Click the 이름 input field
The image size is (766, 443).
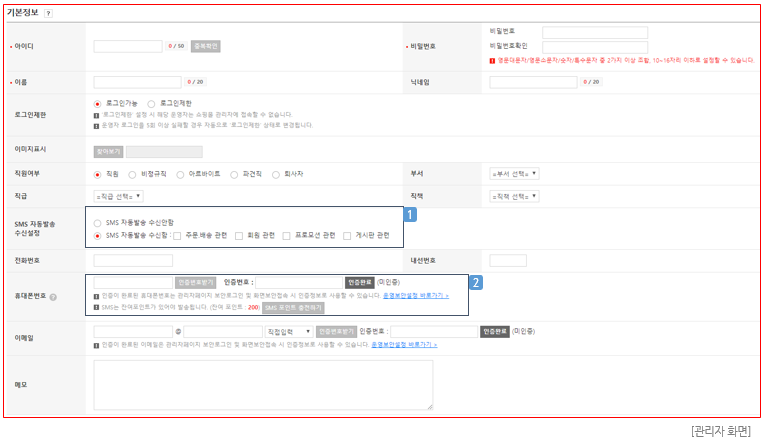click(x=137, y=82)
